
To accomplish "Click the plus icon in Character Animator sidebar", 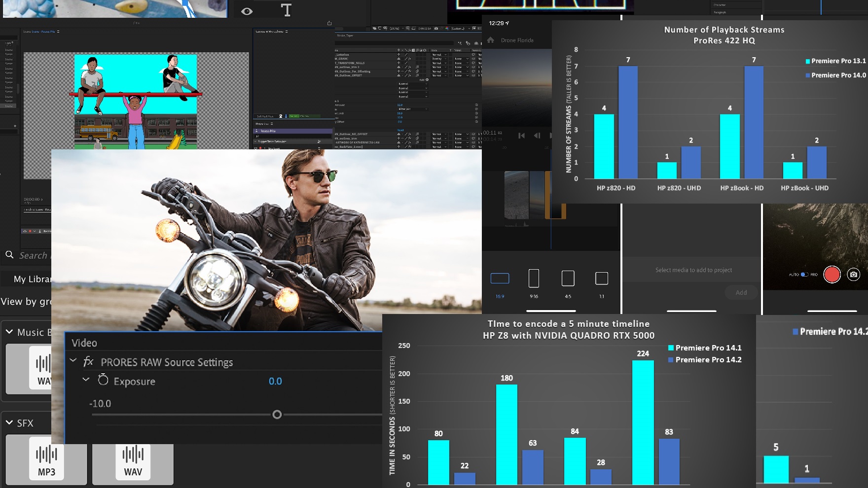I will click(x=15, y=126).
